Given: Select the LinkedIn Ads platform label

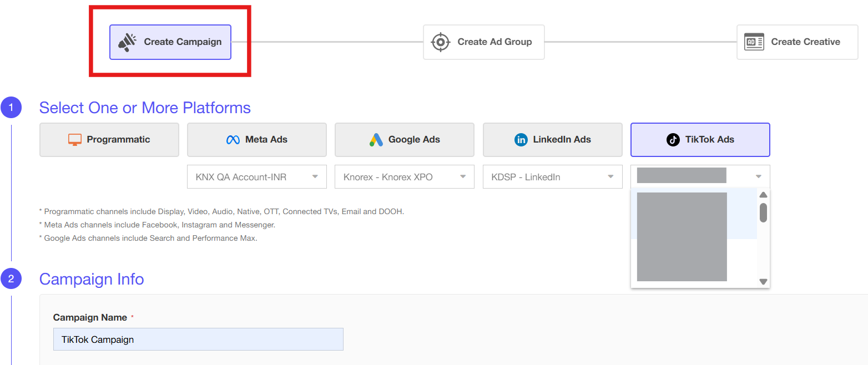Looking at the screenshot, I should pyautogui.click(x=562, y=140).
